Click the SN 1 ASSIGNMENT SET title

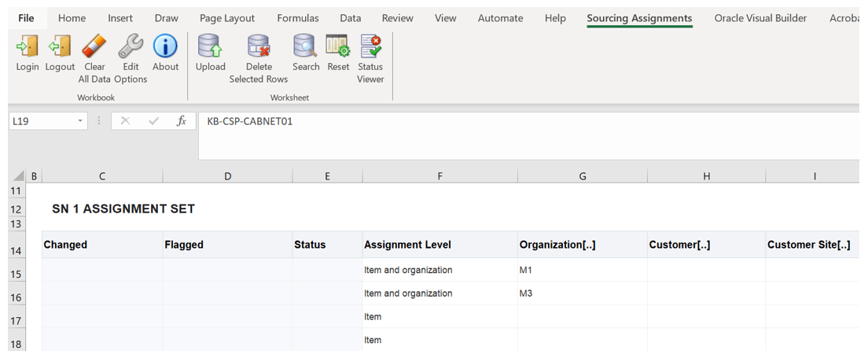coord(123,209)
